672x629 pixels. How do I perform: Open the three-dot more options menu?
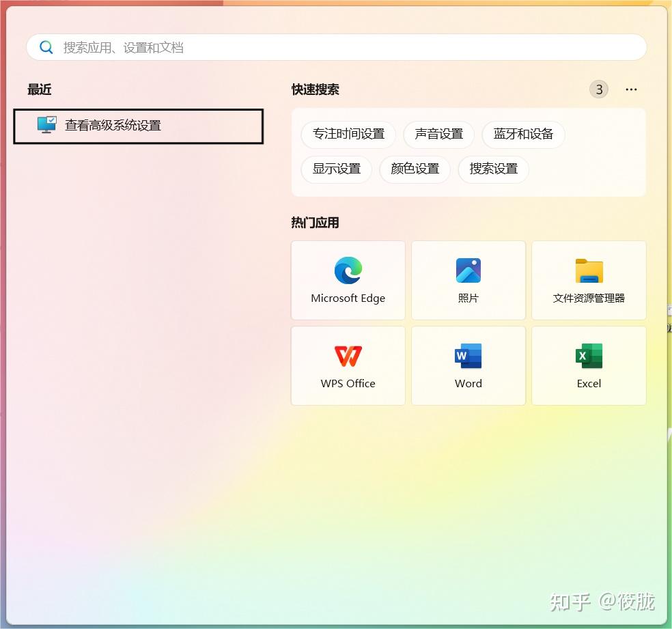(x=631, y=89)
